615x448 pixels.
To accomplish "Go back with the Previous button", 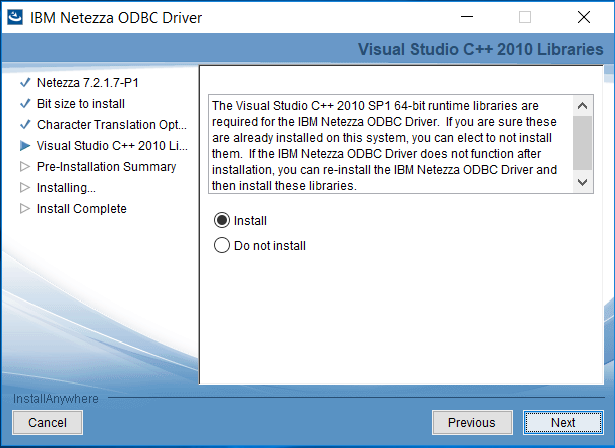I will tap(471, 422).
